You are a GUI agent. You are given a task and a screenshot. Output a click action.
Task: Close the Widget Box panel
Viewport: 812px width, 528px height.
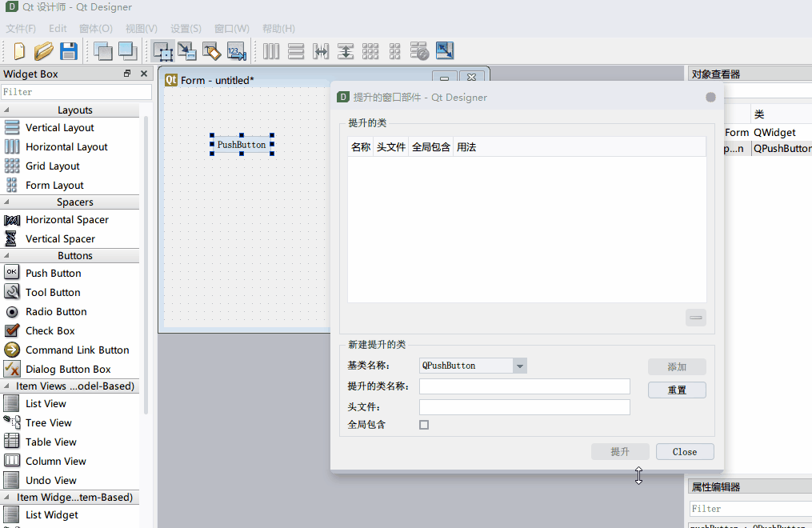click(x=144, y=74)
